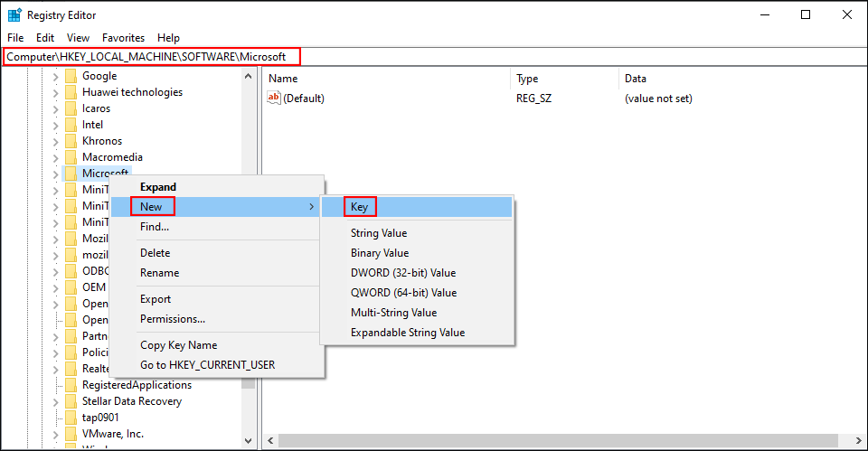Select Expandable String Value
This screenshot has width=868, height=451.
(417, 333)
